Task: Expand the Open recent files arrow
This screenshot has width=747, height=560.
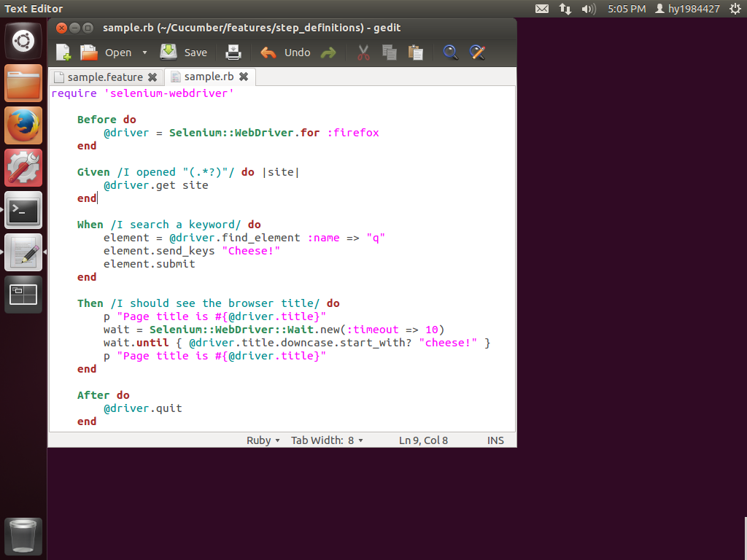Action: [144, 52]
